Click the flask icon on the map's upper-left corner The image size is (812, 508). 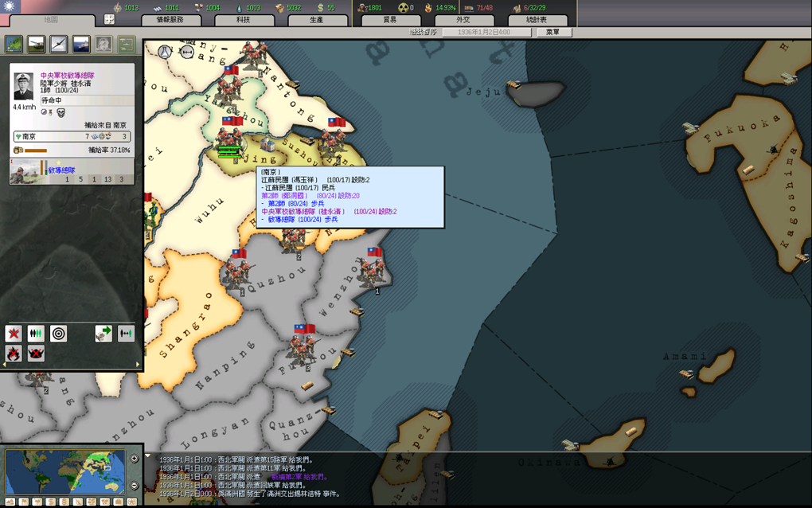point(165,51)
